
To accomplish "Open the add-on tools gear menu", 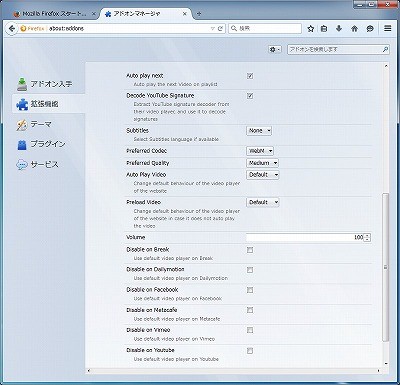I will pos(275,49).
